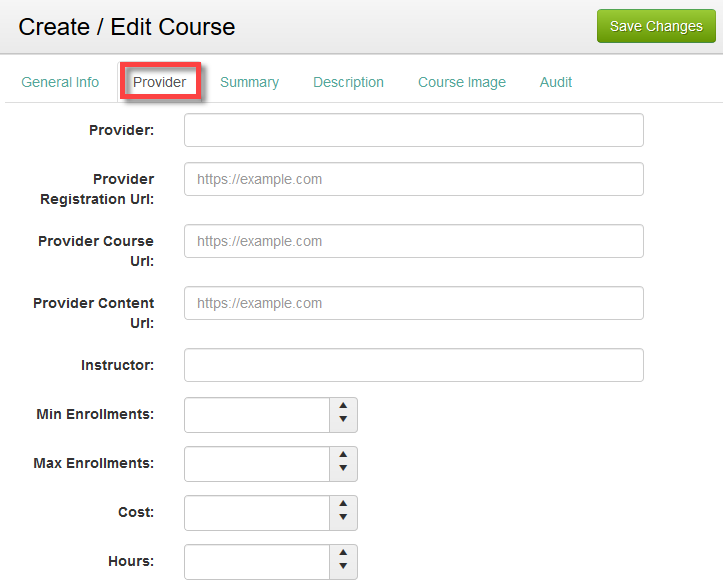The height and width of the screenshot is (586, 723).
Task: Click the Provider Course Url field
Action: pyautogui.click(x=414, y=241)
